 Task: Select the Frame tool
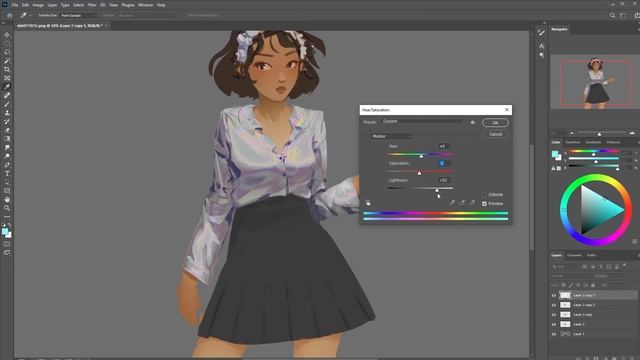(x=7, y=78)
